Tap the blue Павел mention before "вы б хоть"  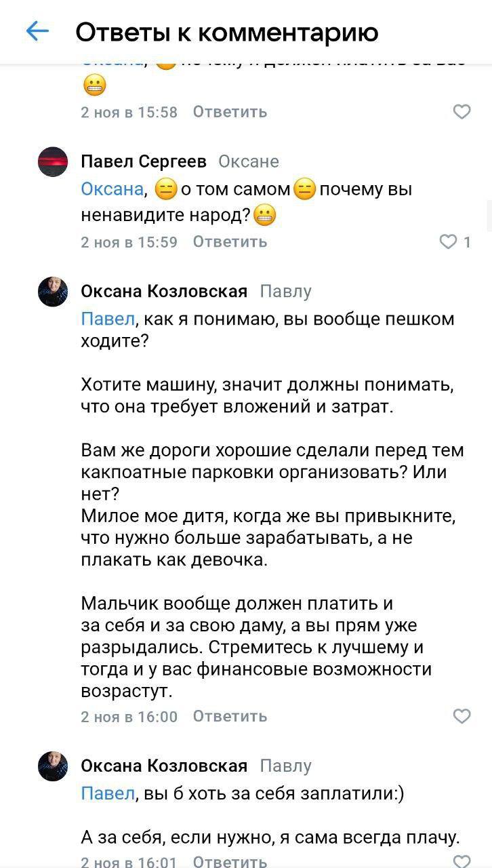108,793
